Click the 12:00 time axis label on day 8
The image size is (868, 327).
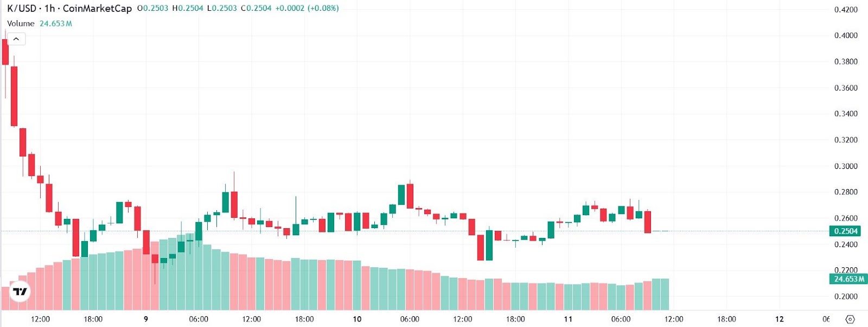pos(41,319)
